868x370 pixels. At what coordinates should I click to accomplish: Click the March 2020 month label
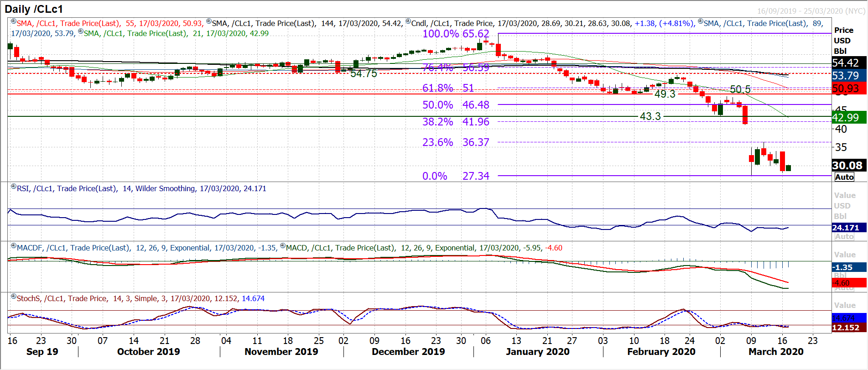[x=776, y=352]
